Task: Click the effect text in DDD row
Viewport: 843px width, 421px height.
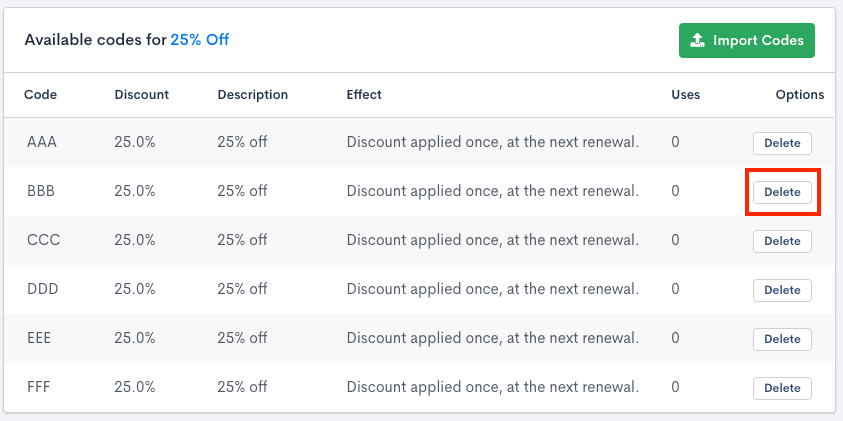Action: (492, 289)
